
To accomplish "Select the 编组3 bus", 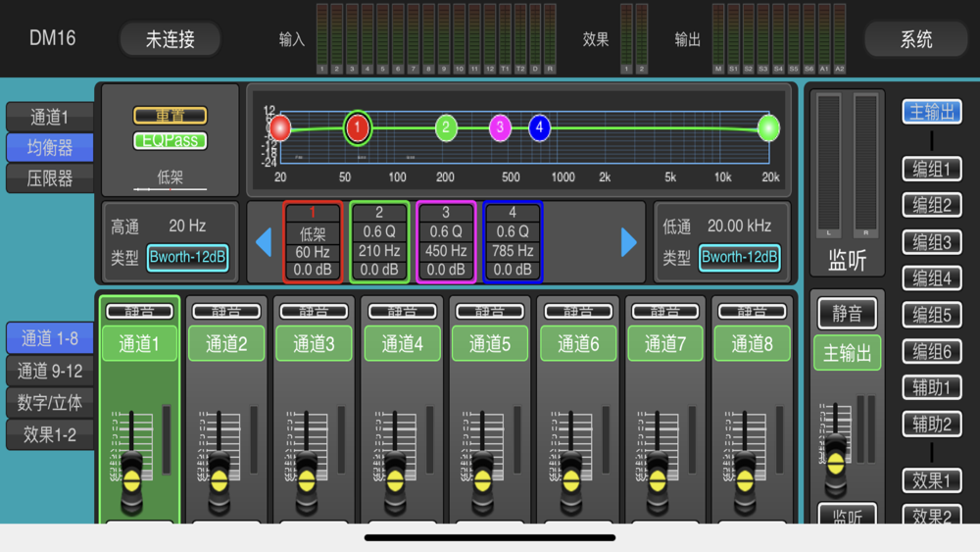I will pyautogui.click(x=931, y=242).
